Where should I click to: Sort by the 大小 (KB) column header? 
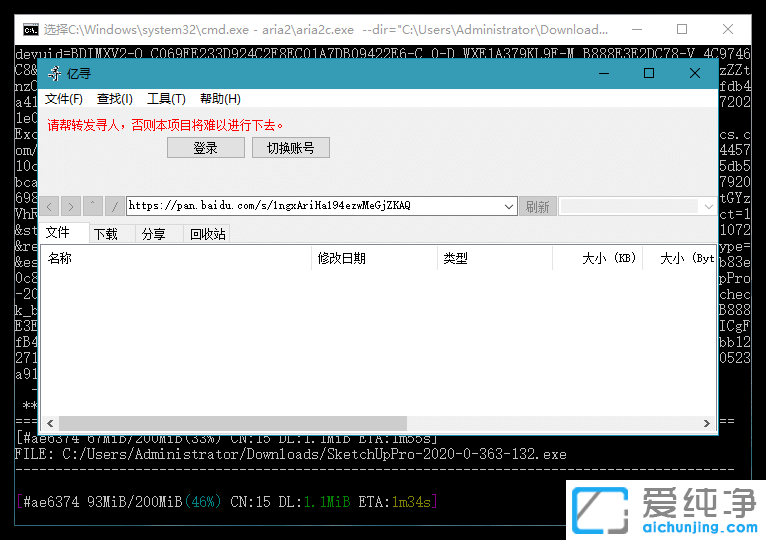click(x=597, y=258)
